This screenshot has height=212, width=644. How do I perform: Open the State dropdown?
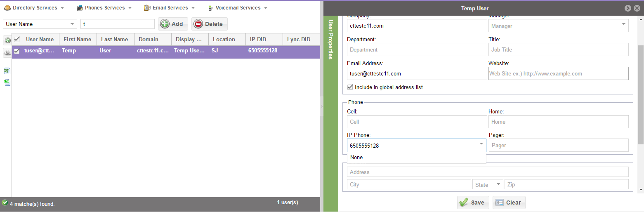tap(498, 184)
